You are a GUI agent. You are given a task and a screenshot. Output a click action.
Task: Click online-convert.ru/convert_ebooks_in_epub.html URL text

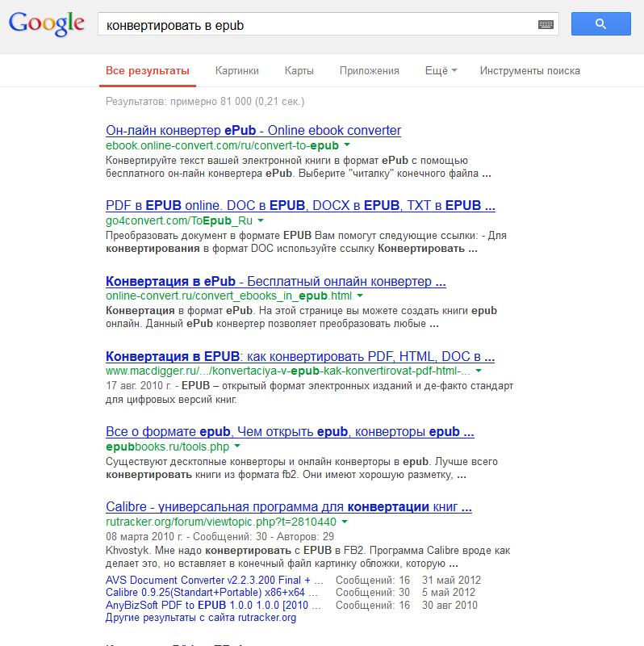229,296
